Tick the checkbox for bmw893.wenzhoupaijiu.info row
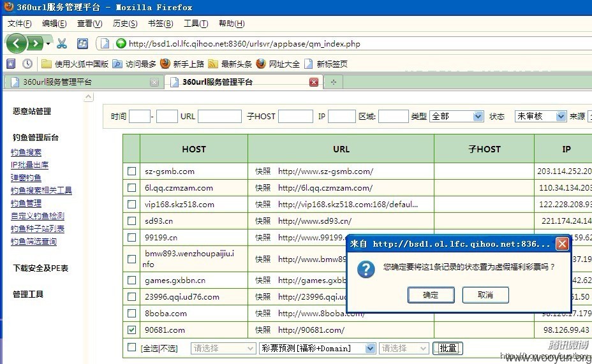This screenshot has width=592, height=364. pos(131,259)
